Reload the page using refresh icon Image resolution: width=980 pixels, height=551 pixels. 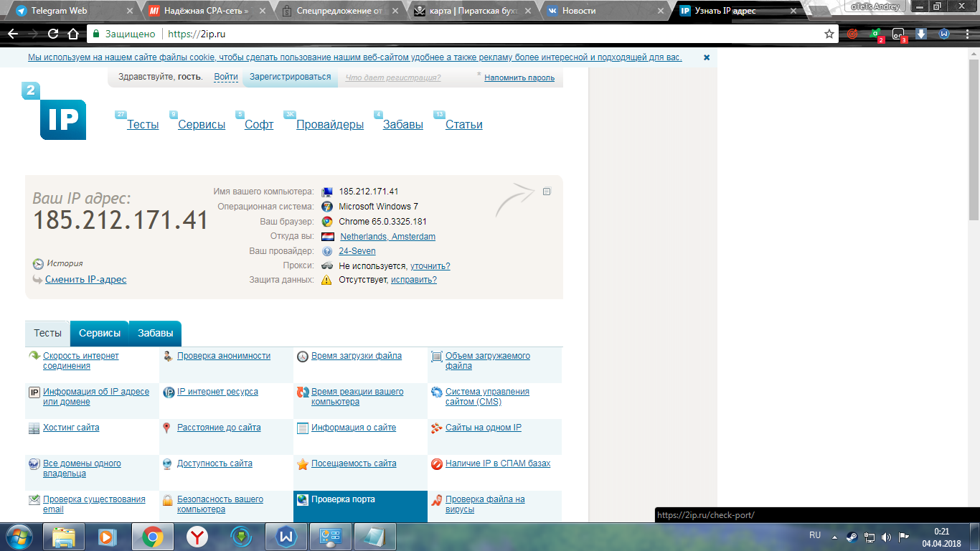coord(53,34)
